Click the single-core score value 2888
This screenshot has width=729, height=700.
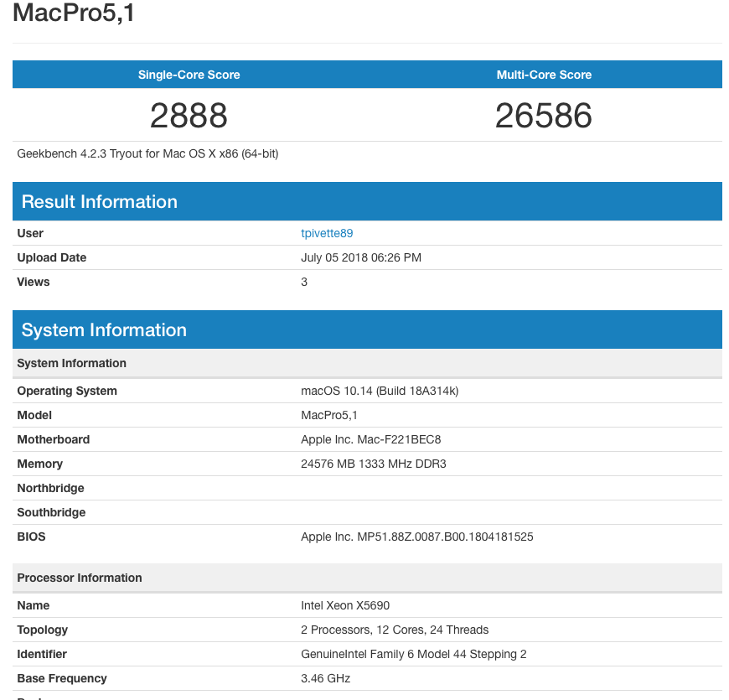189,116
